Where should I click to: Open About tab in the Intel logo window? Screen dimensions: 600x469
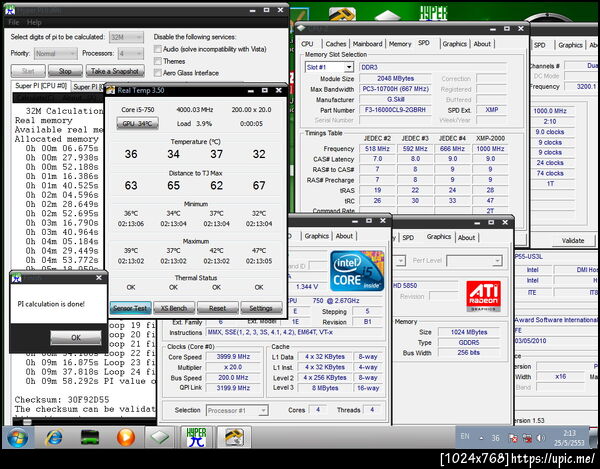click(344, 236)
